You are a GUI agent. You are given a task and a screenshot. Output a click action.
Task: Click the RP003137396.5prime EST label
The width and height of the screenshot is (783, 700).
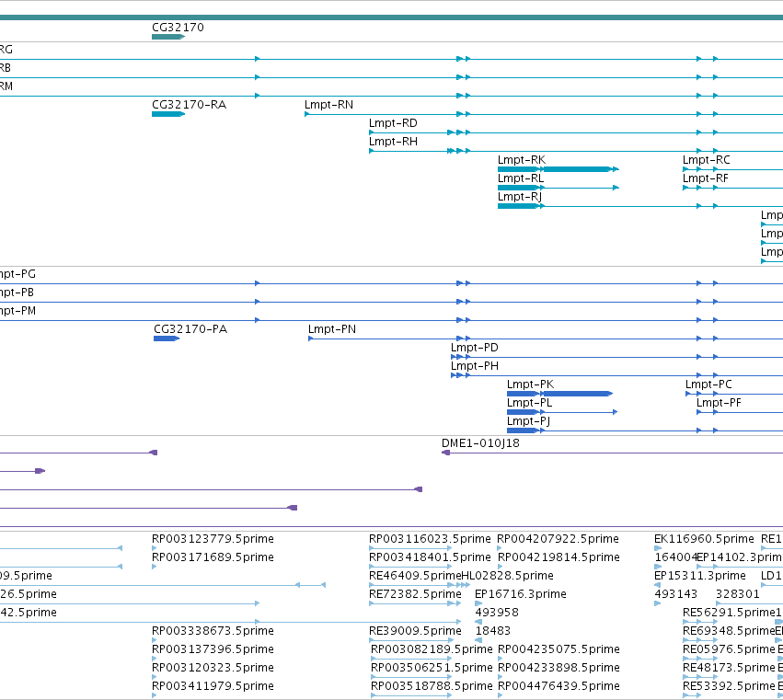point(213,650)
